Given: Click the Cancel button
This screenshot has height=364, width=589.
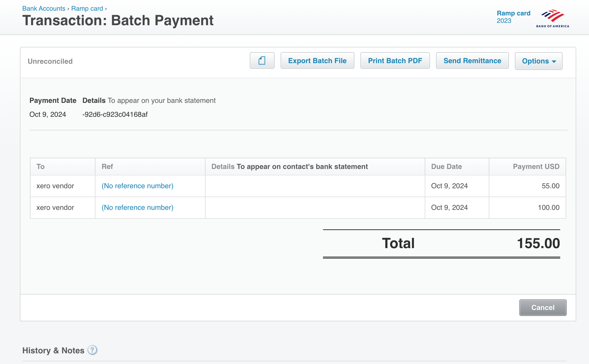Looking at the screenshot, I should (x=543, y=307).
